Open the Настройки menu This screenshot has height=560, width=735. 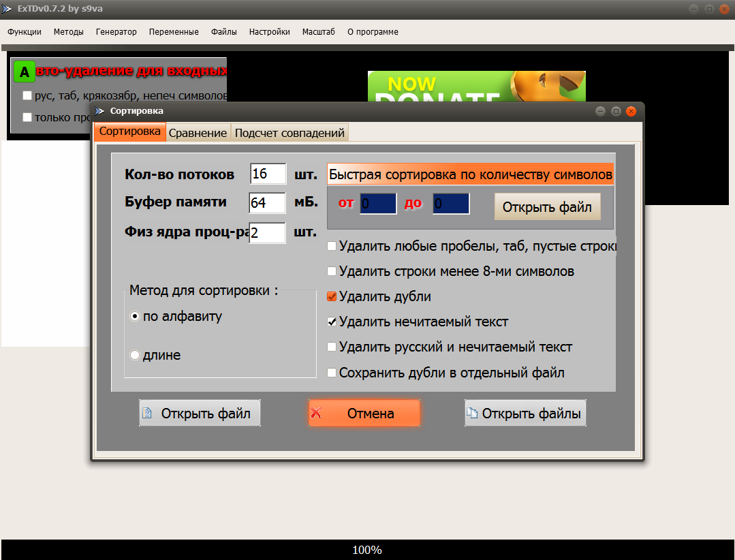[x=269, y=32]
